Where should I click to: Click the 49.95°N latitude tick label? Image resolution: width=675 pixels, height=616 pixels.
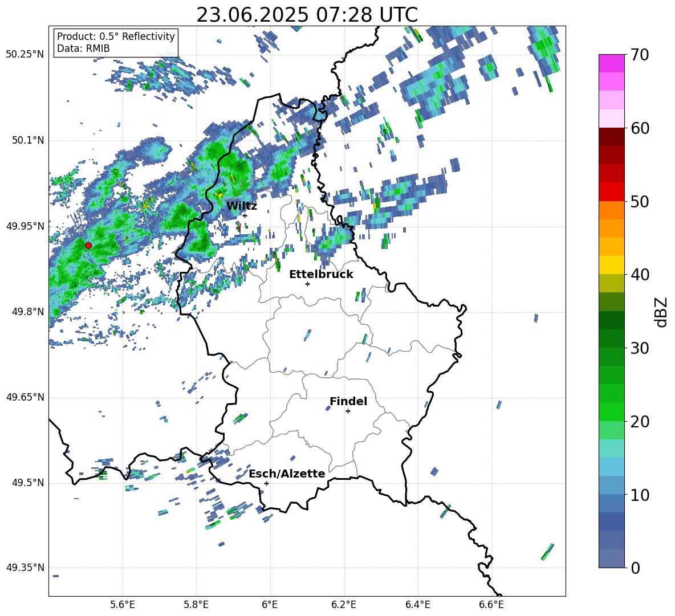pyautogui.click(x=25, y=226)
